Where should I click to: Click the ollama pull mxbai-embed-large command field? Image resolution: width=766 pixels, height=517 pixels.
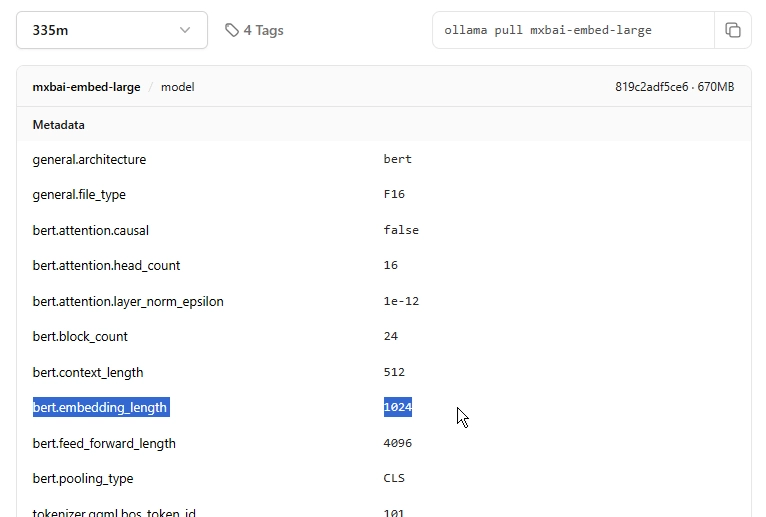[573, 30]
